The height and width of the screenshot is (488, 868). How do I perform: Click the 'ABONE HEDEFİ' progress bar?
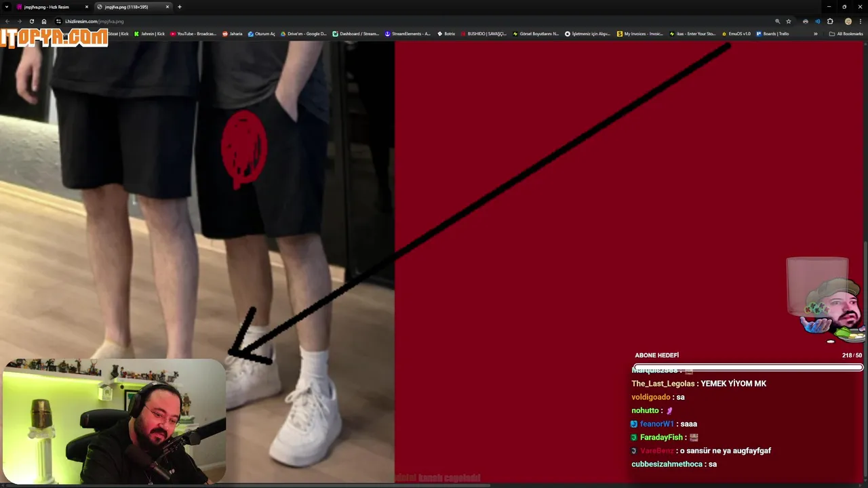pos(748,367)
